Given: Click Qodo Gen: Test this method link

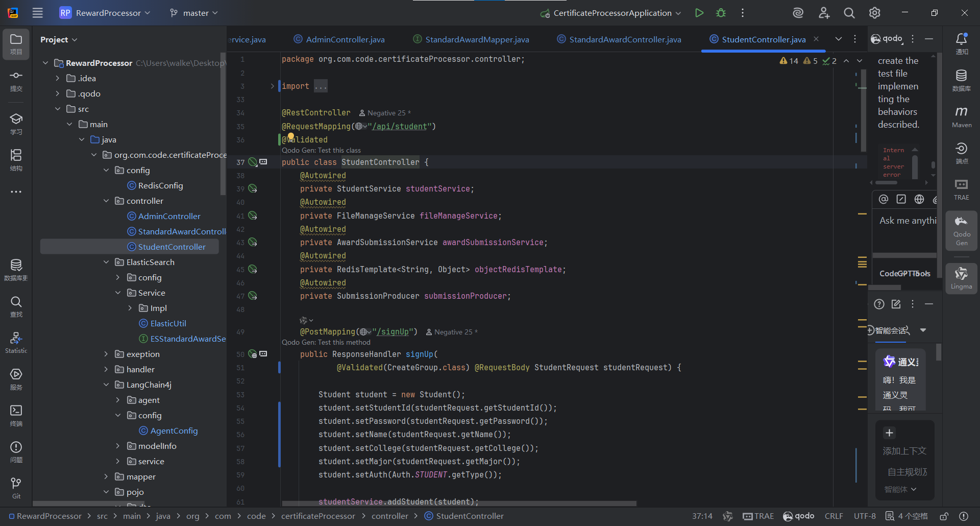Looking at the screenshot, I should point(326,342).
